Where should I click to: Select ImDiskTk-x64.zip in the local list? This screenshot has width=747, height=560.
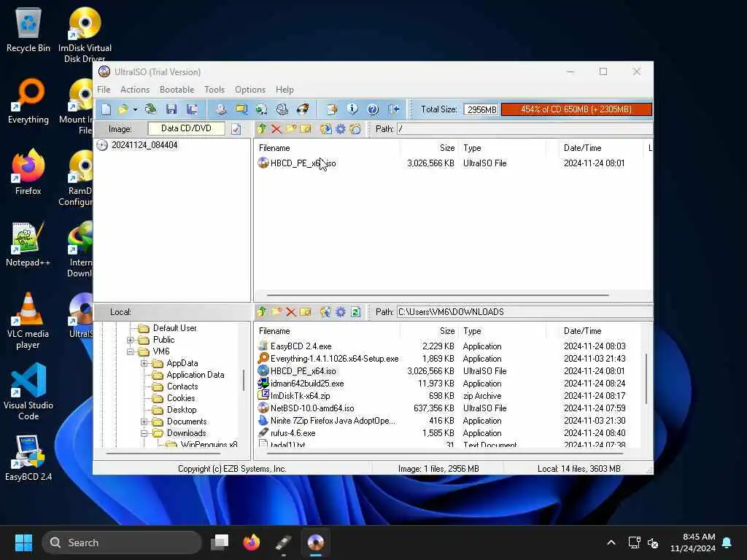(x=300, y=396)
